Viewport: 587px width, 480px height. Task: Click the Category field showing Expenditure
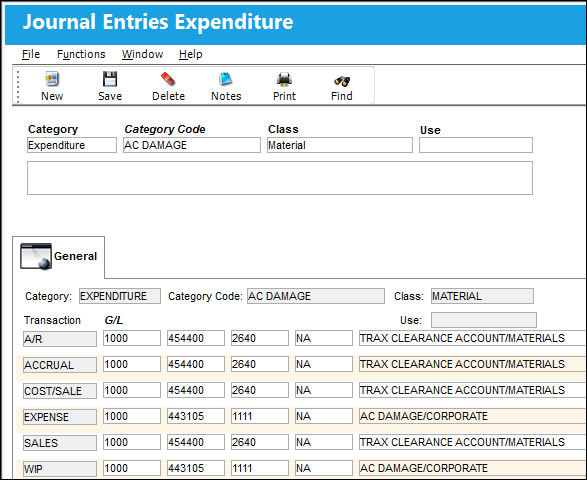[72, 145]
